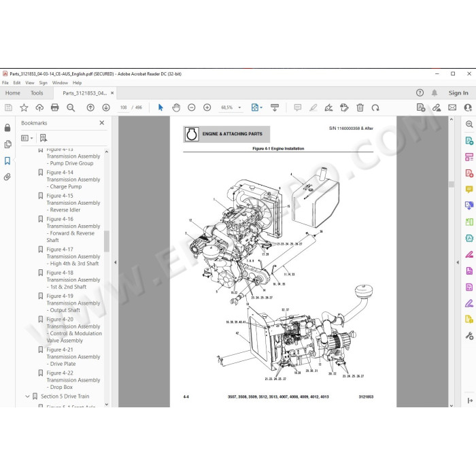Viewport: 476px width, 476px height.
Task: Open the Edit menu
Action: point(17,82)
